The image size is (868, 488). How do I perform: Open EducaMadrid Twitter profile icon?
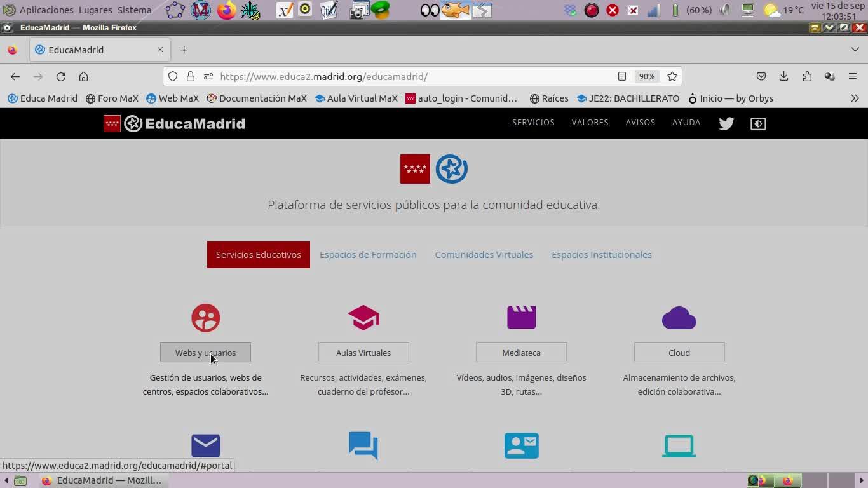coord(726,123)
